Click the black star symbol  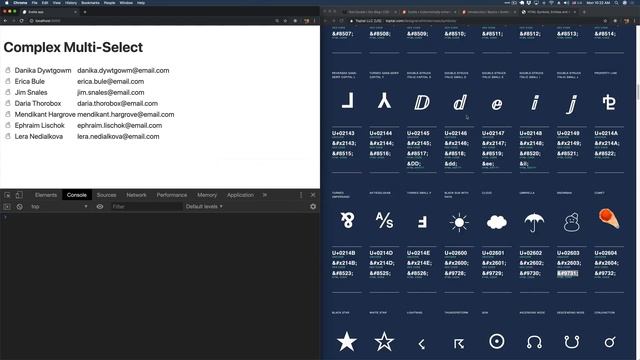pos(347,341)
